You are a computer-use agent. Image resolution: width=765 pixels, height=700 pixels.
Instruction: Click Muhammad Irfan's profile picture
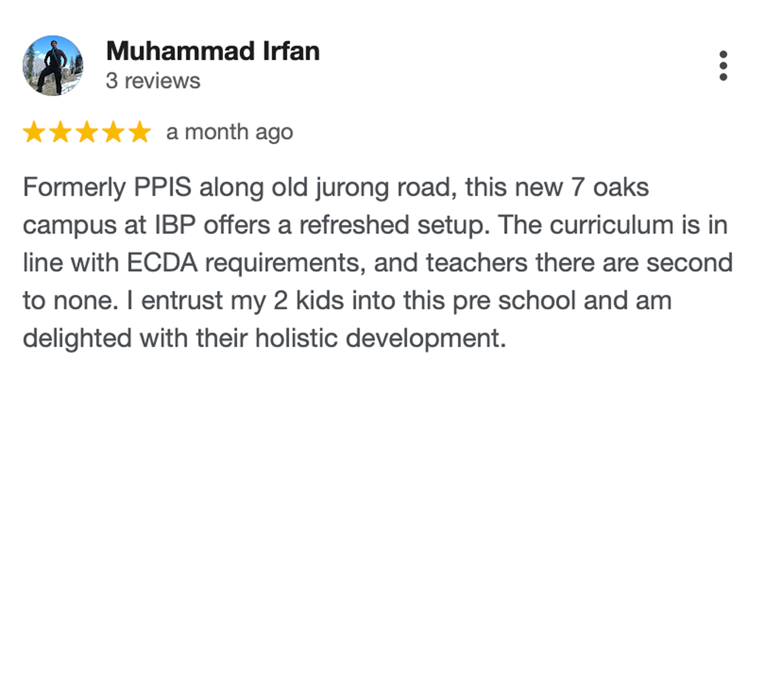(x=53, y=66)
